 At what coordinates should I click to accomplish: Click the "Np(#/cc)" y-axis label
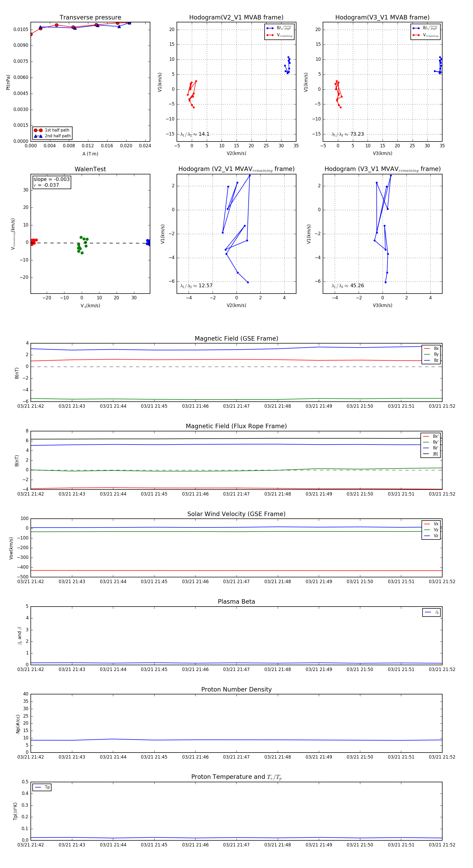click(x=18, y=724)
